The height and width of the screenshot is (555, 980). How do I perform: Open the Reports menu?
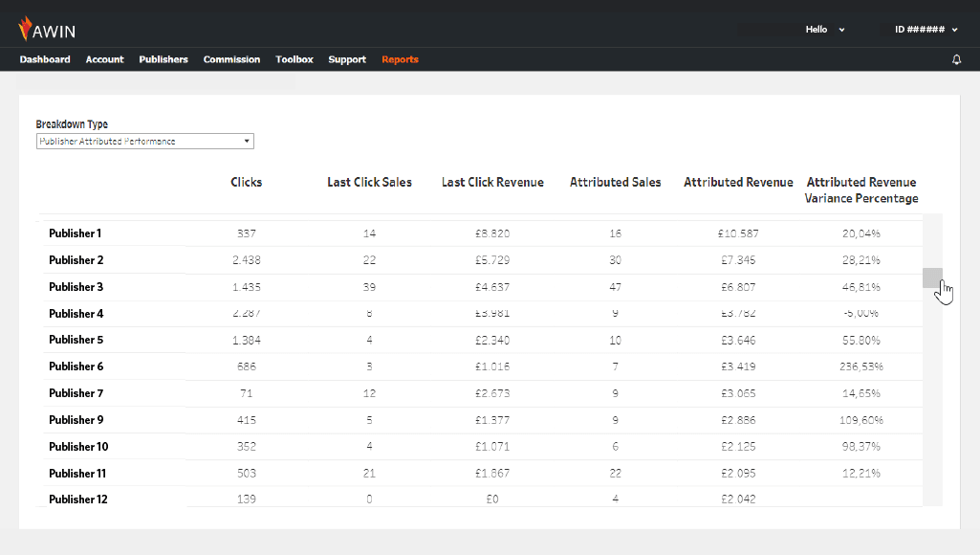400,59
